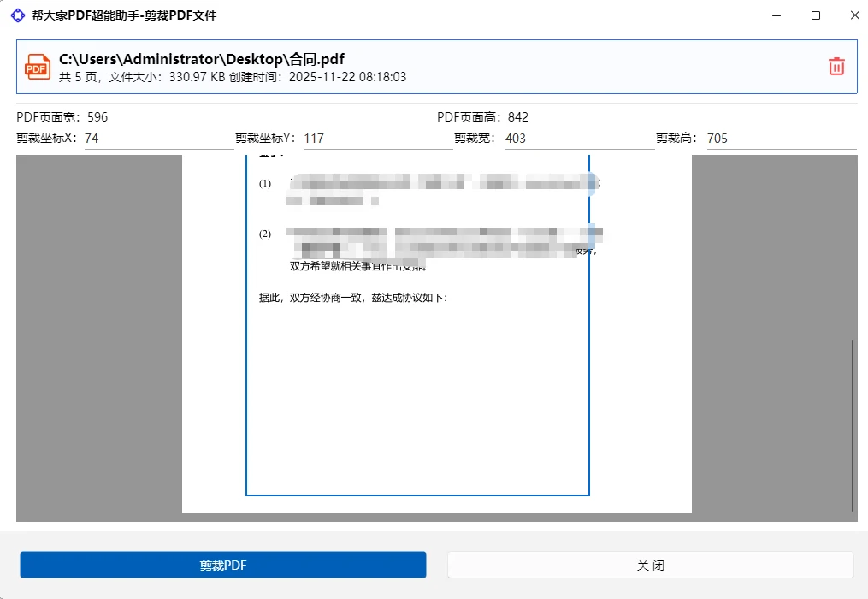
Task: Click the app logo icon in title bar
Action: tap(18, 15)
